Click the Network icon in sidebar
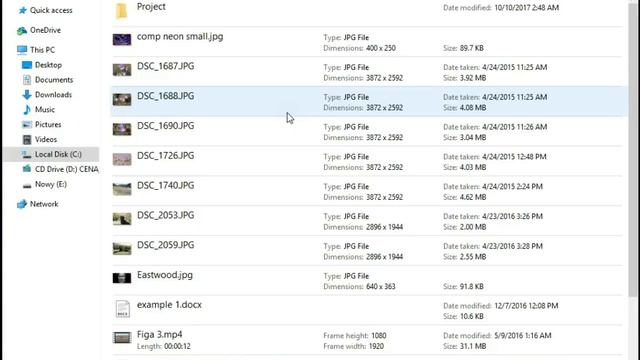The width and height of the screenshot is (640, 360). point(22,204)
